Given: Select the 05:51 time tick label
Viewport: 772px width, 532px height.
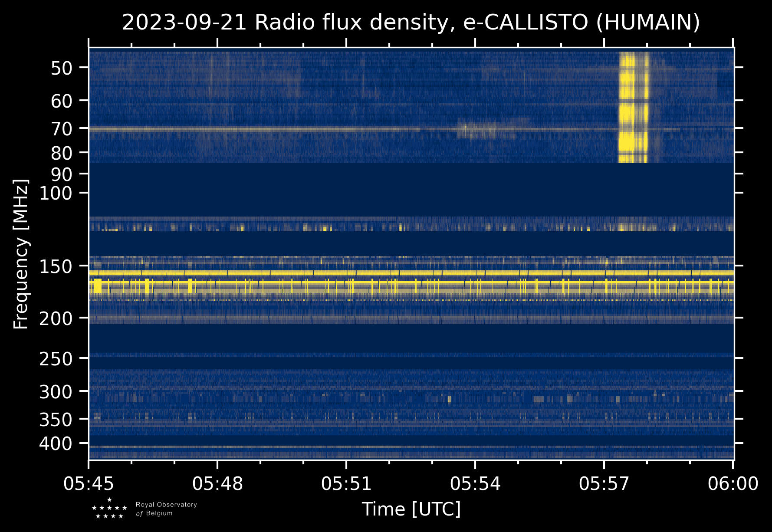Looking at the screenshot, I should point(346,483).
